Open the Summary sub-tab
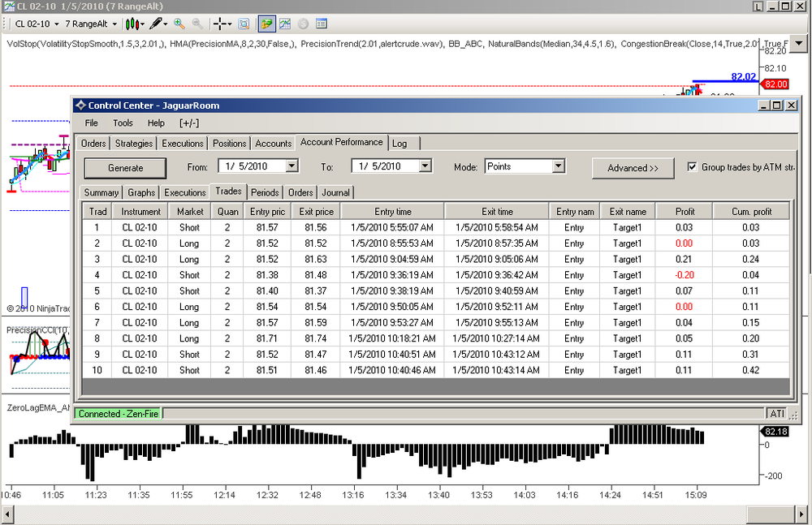 point(101,192)
